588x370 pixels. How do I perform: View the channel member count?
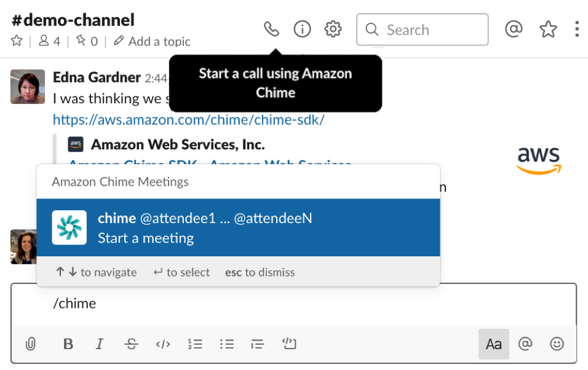point(49,41)
